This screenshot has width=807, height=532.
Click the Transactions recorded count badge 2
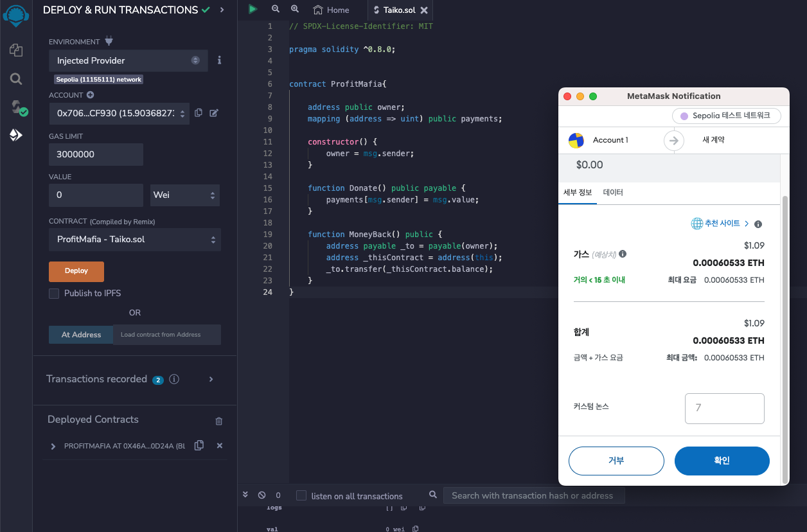(158, 380)
